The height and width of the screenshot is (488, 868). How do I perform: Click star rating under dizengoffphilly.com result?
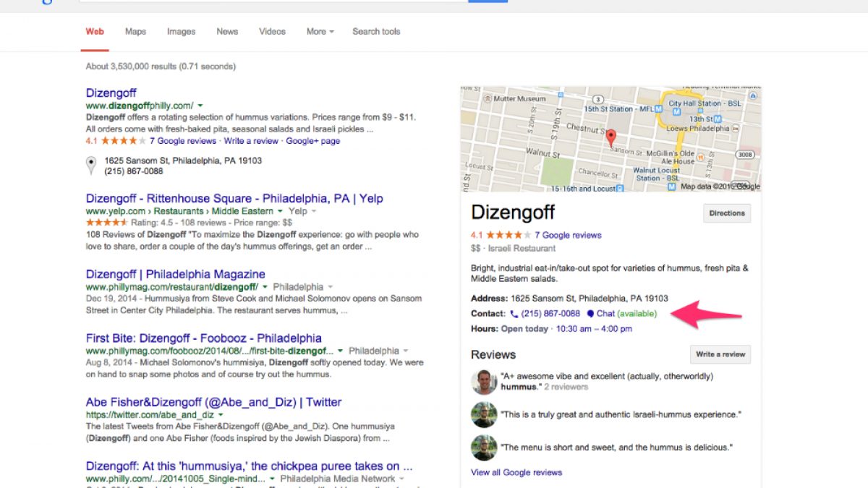point(124,141)
